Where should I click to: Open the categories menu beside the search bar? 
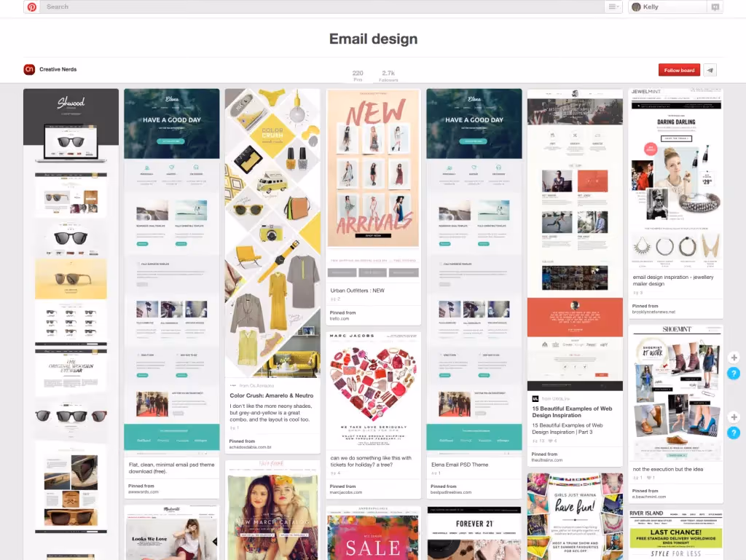613,7
